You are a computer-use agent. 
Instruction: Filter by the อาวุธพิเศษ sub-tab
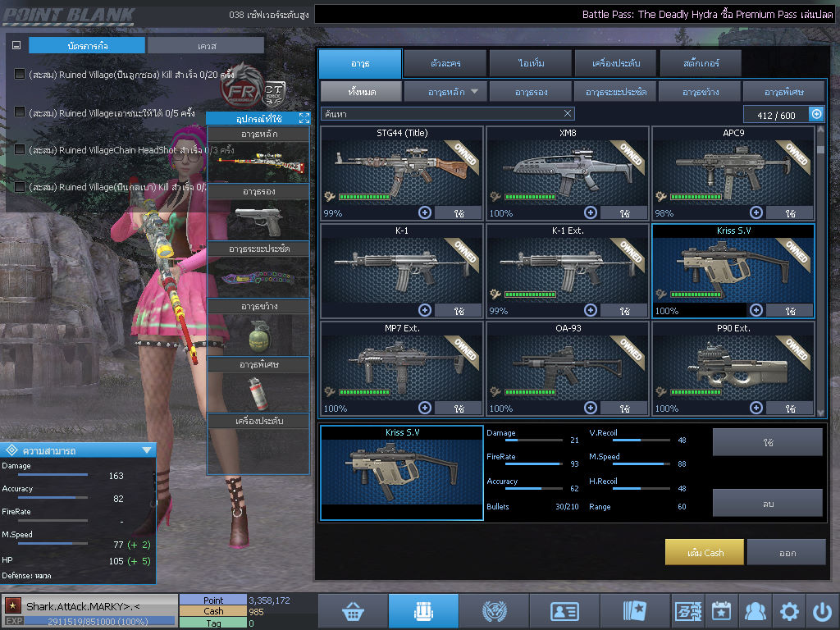tap(783, 92)
